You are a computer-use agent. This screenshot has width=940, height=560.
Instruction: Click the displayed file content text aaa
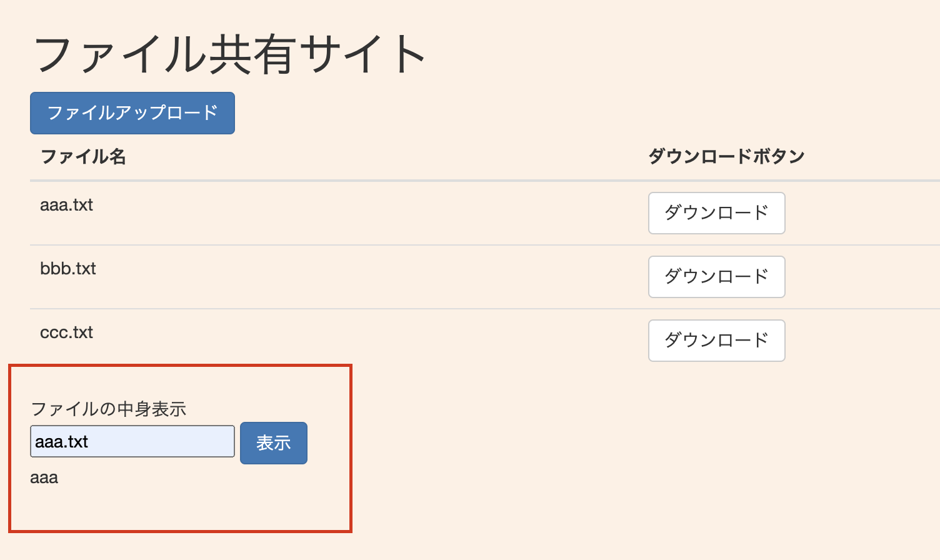coord(44,478)
